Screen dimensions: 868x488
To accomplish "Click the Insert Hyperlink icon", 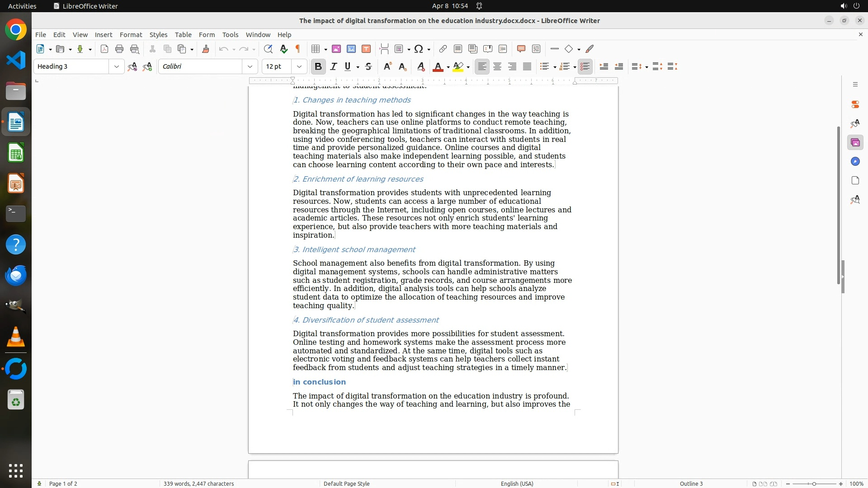I will (443, 49).
